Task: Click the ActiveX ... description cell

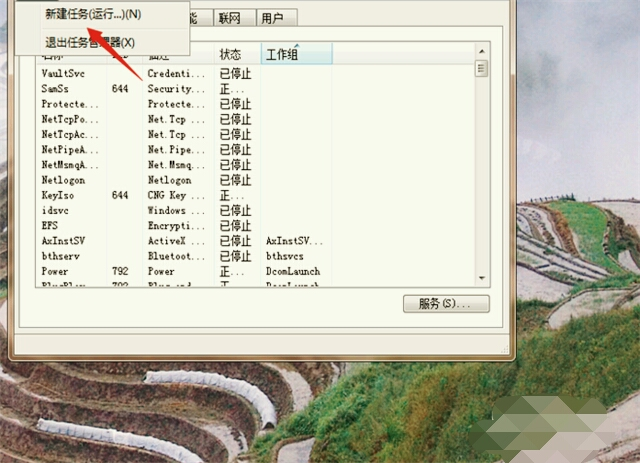Action: pyautogui.click(x=176, y=241)
